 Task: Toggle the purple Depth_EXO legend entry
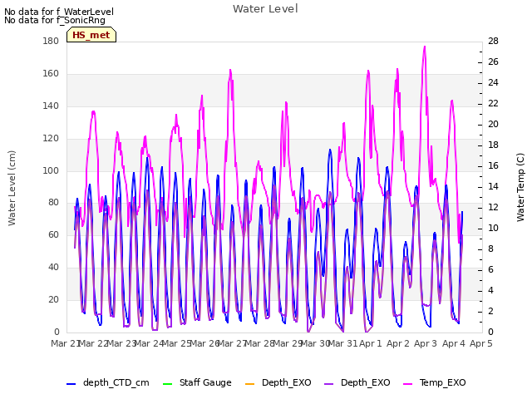click(x=357, y=382)
